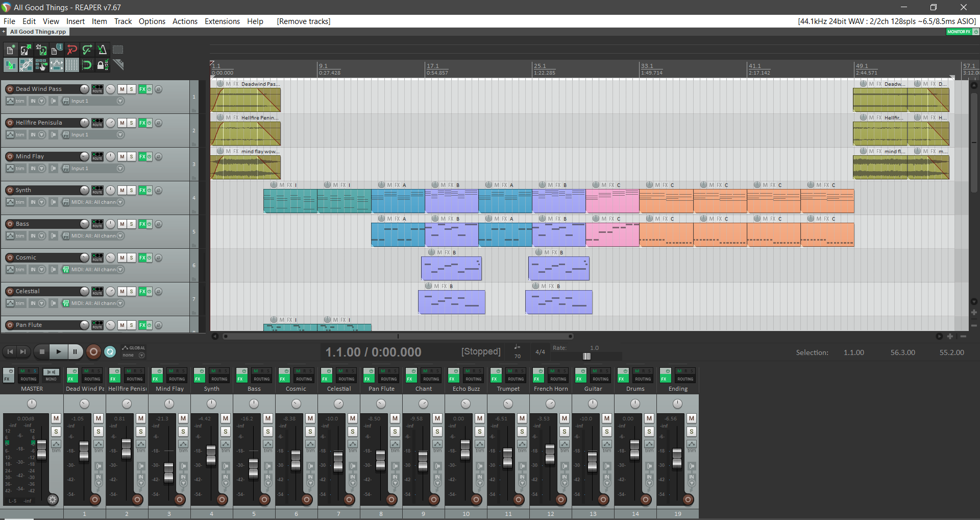Image resolution: width=980 pixels, height=520 pixels.
Task: Open the Options menu
Action: (x=152, y=21)
